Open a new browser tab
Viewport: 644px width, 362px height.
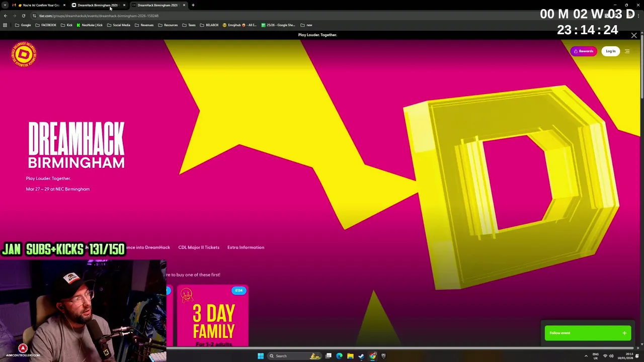click(x=193, y=5)
